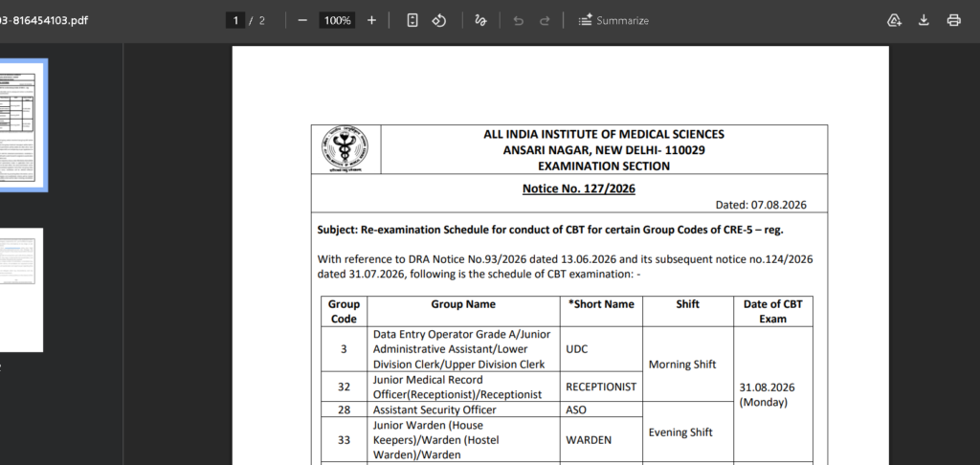Click the zoom out minus button
This screenshot has width=980, height=465.
click(302, 21)
